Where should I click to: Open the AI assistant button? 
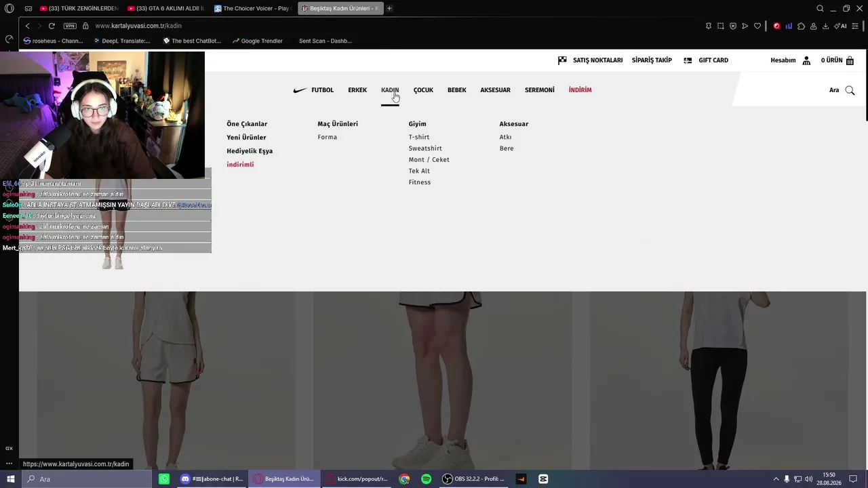[841, 26]
